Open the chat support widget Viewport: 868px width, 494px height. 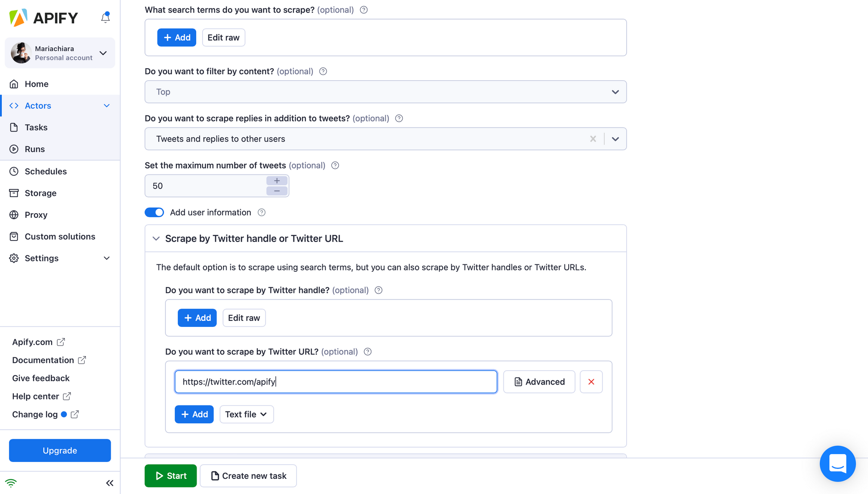(x=838, y=464)
